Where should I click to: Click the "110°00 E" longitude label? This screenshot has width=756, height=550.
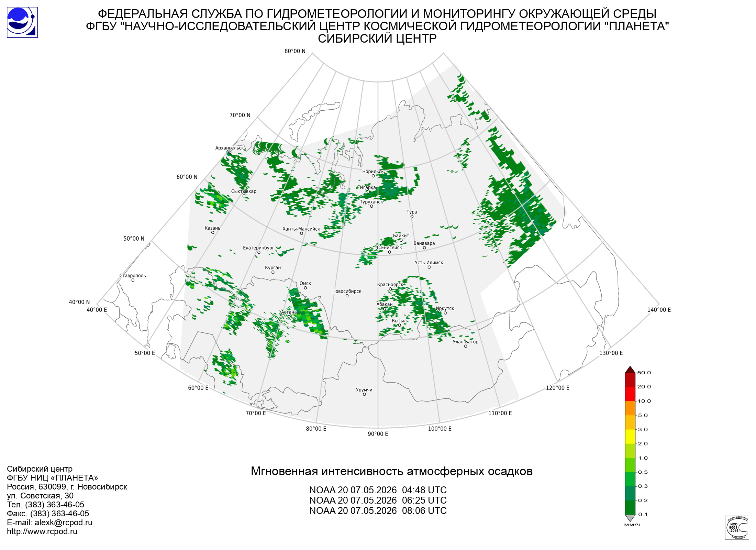(x=500, y=413)
